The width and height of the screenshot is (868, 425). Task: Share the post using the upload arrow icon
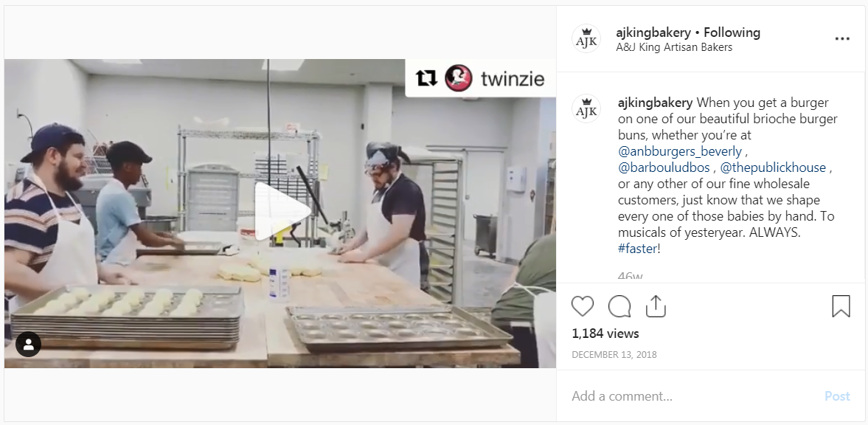click(x=656, y=306)
